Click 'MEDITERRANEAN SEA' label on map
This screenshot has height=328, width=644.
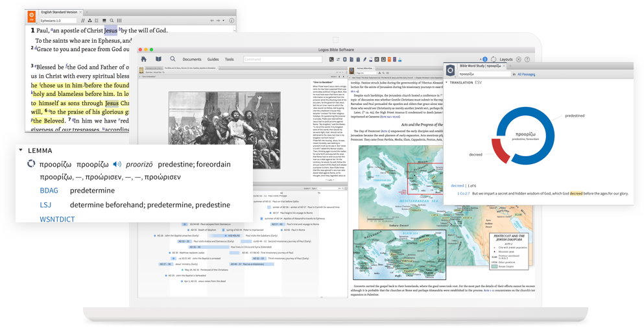coord(419,201)
